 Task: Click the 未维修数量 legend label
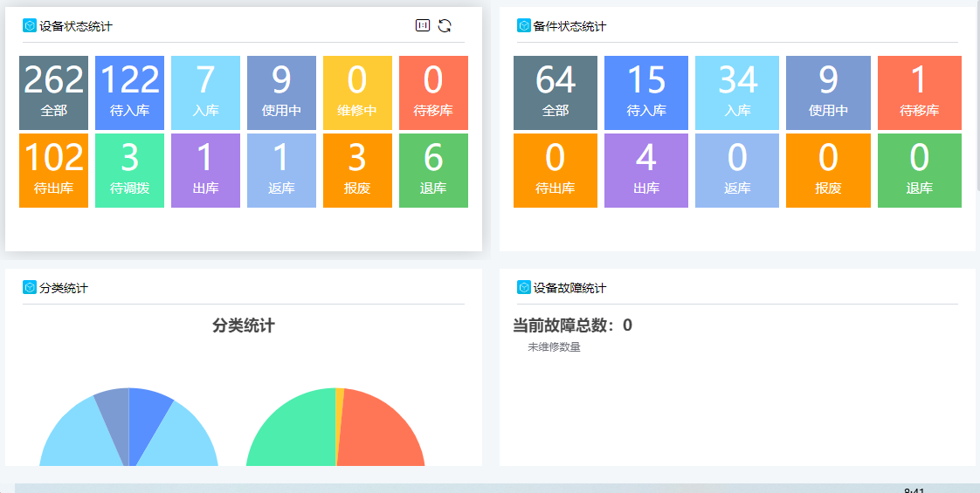coord(554,347)
